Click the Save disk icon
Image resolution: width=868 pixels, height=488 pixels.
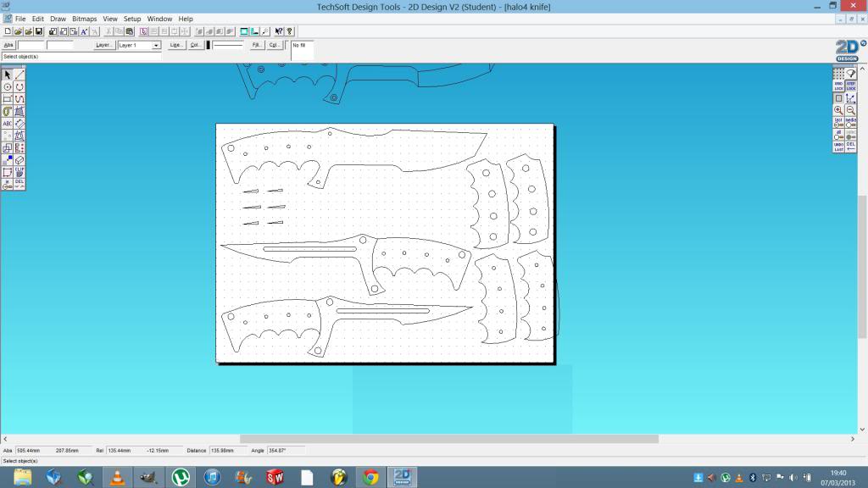coord(39,31)
